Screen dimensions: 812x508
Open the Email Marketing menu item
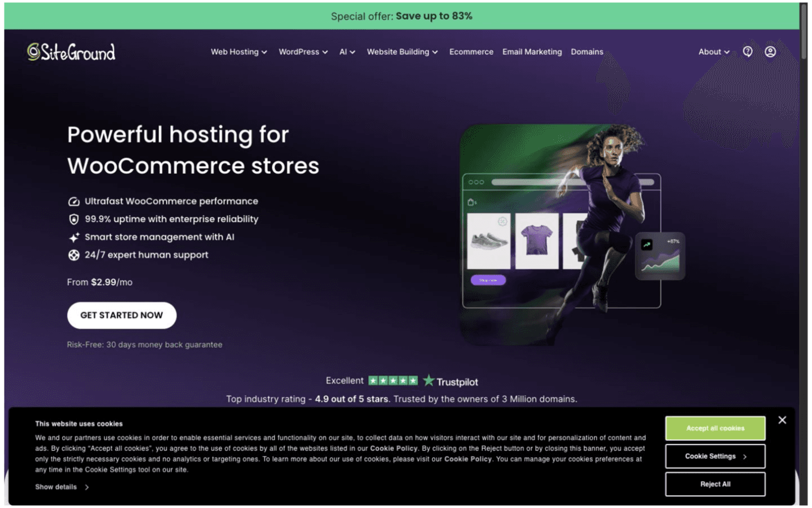click(532, 52)
